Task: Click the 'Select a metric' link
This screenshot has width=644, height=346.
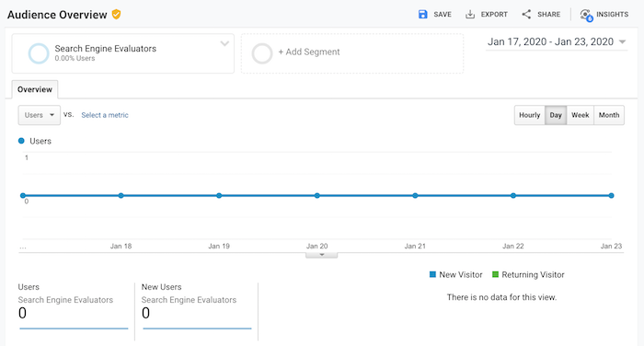Action: (x=105, y=115)
